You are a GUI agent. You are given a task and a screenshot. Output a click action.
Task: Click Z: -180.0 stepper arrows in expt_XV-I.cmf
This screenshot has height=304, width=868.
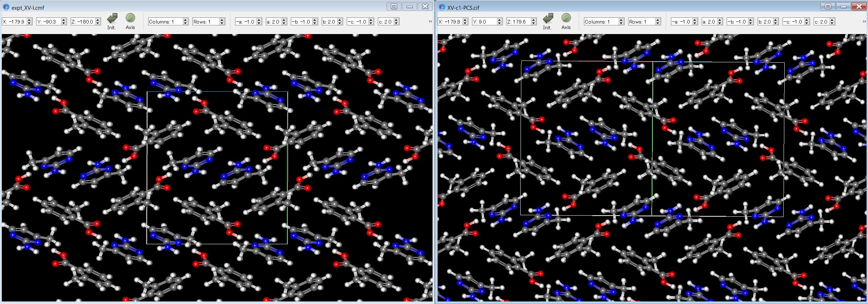[97, 22]
